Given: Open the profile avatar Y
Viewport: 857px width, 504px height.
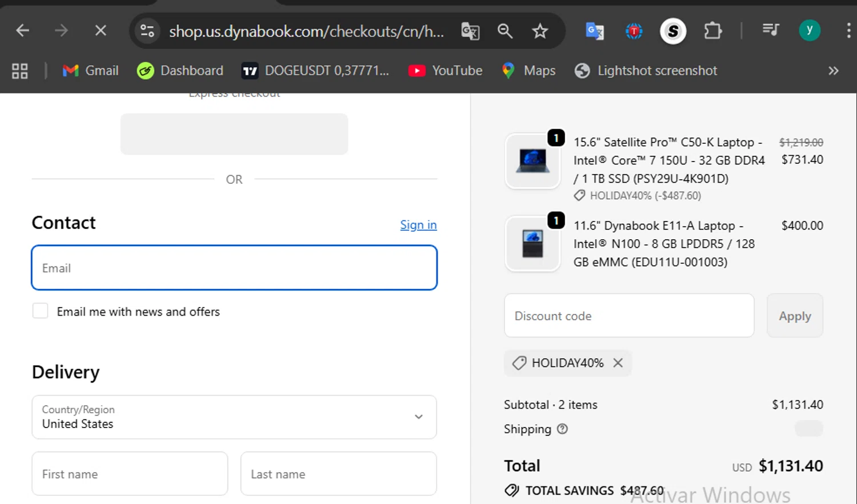Looking at the screenshot, I should (810, 30).
